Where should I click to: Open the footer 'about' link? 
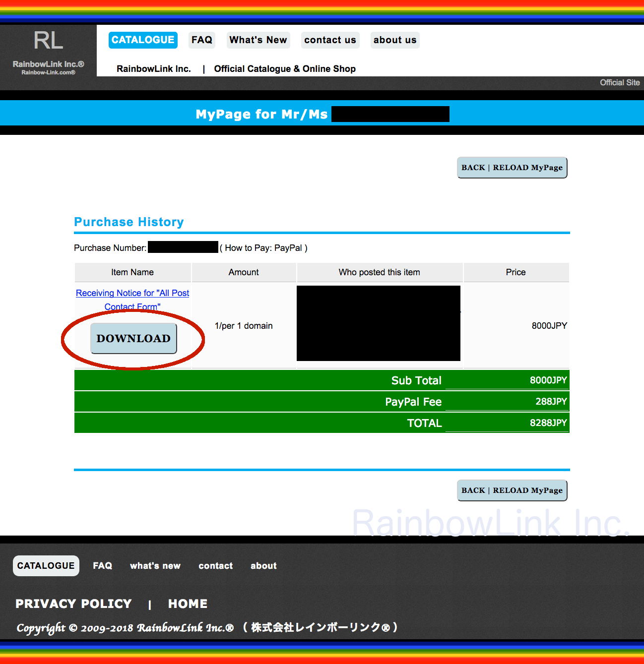click(x=263, y=566)
